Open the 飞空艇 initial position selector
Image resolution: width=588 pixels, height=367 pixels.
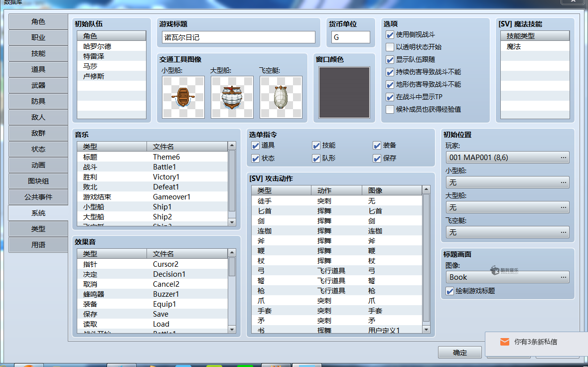pyautogui.click(x=507, y=232)
